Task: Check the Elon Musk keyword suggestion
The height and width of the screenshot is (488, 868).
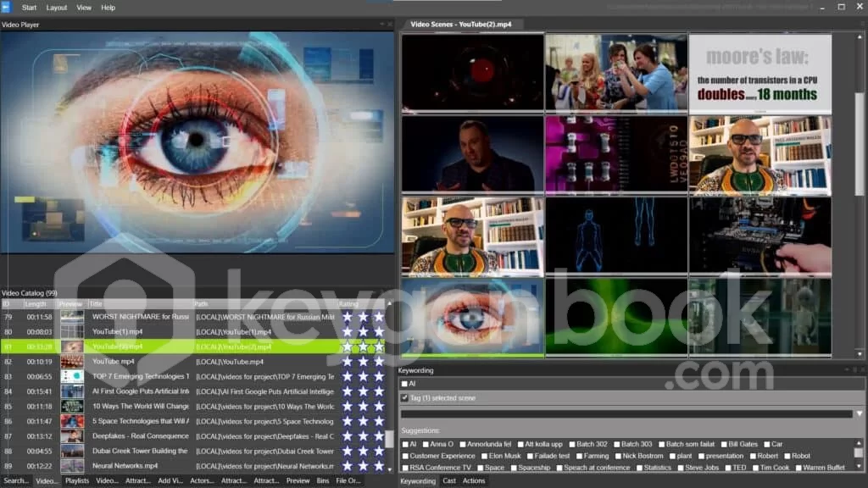Action: (x=482, y=456)
